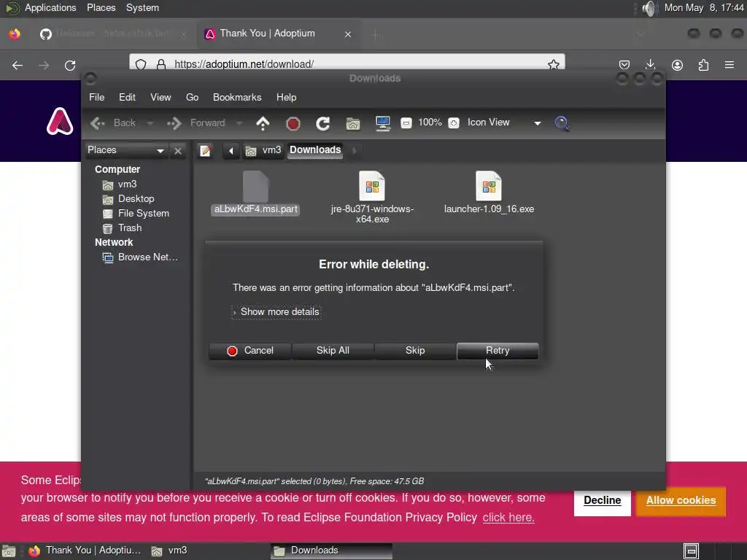This screenshot has height=560, width=747.
Task: Open the Bookmarks menu
Action: coord(237,97)
